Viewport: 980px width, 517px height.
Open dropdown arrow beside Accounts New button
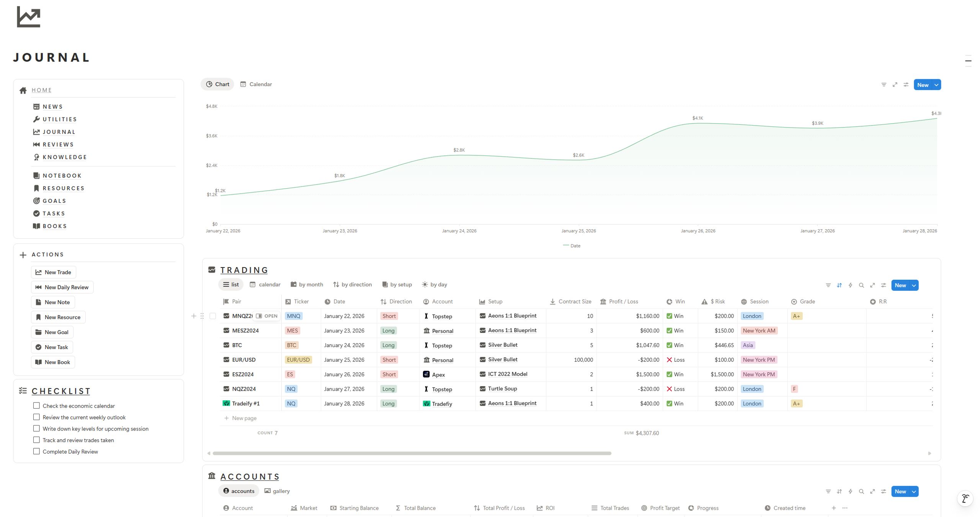[914, 492]
